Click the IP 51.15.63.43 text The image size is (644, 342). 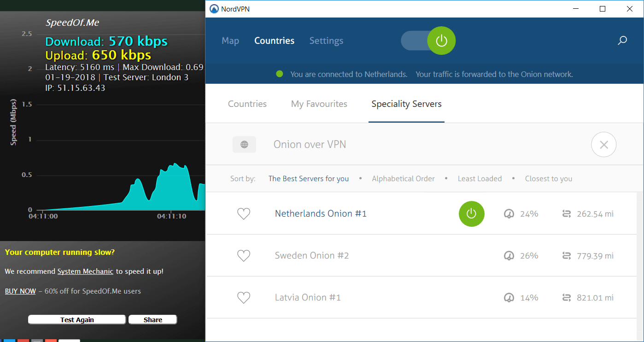[x=75, y=88]
